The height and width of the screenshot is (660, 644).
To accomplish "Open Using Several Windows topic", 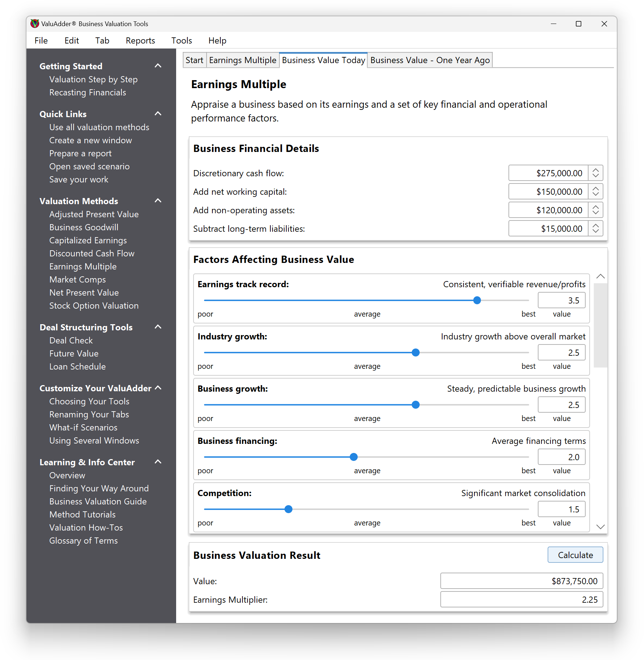I will 94,441.
